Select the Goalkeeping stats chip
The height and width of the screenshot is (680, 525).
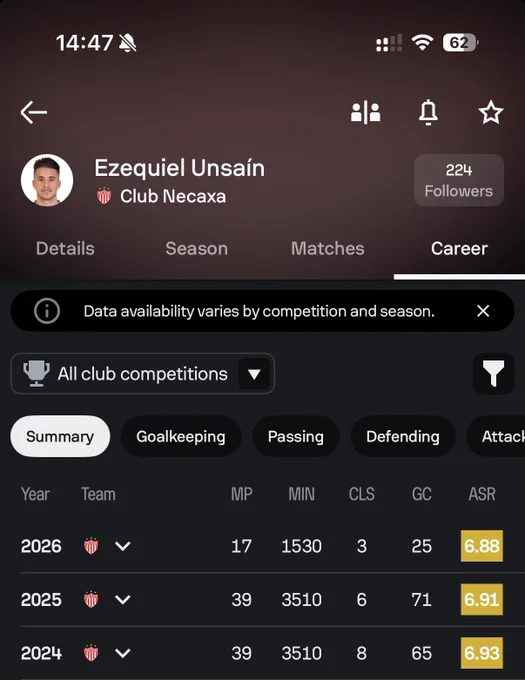pos(181,436)
